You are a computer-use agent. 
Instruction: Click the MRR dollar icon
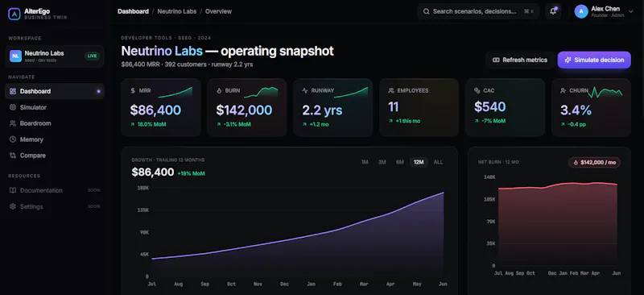[x=133, y=90]
